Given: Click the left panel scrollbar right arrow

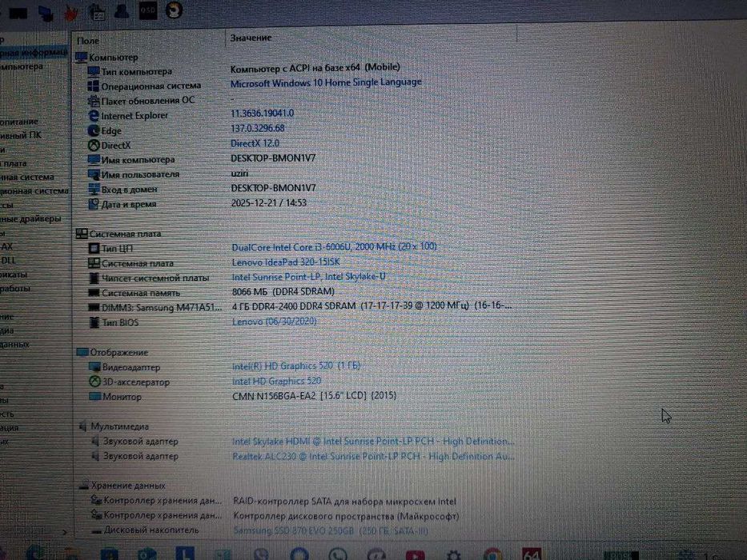Looking at the screenshot, I should [x=65, y=532].
